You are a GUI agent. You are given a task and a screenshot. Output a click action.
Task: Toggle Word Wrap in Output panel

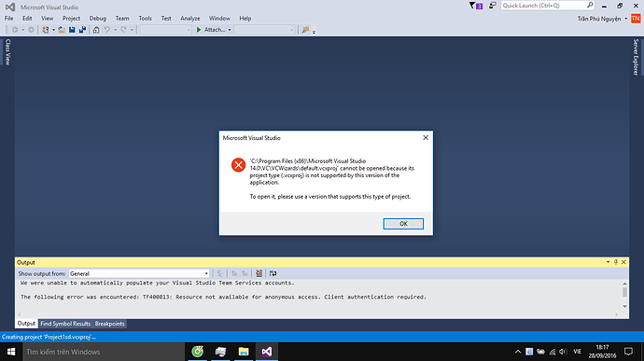273,273
